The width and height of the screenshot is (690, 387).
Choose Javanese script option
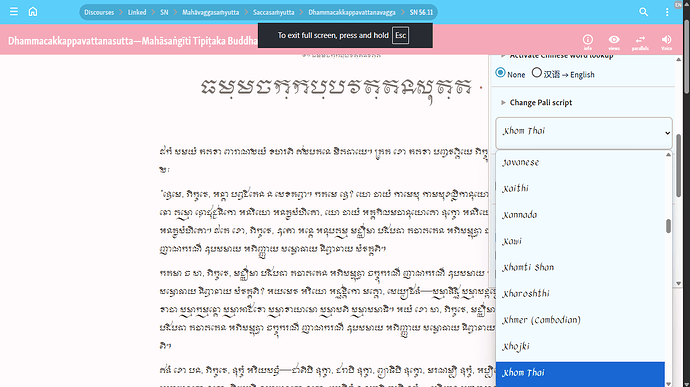tap(580, 162)
